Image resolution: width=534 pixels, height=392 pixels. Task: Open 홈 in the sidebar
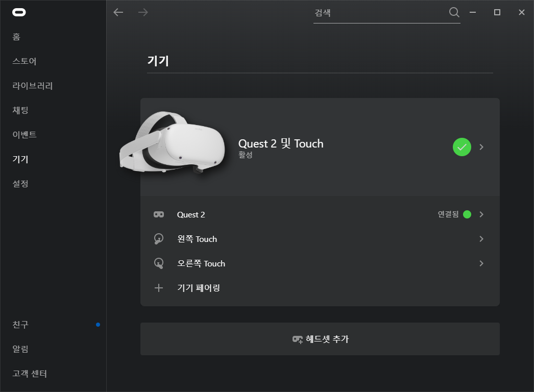pos(16,36)
